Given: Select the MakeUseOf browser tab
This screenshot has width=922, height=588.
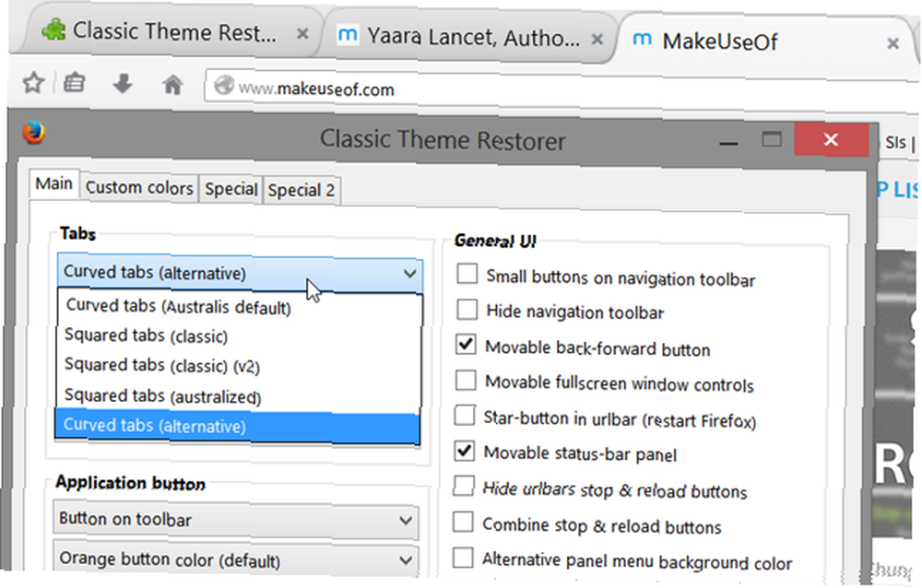Looking at the screenshot, I should tap(764, 41).
